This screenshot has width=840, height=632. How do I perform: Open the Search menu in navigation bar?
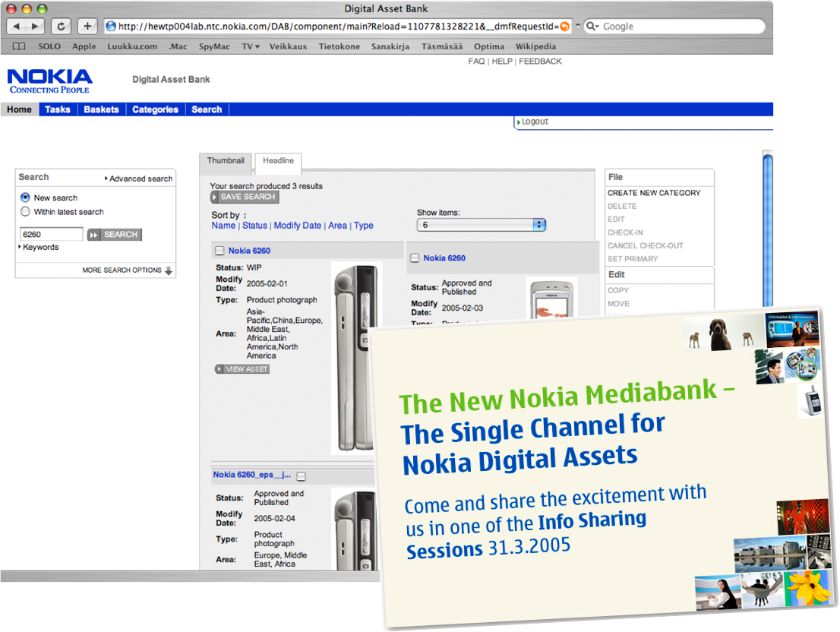pyautogui.click(x=207, y=109)
